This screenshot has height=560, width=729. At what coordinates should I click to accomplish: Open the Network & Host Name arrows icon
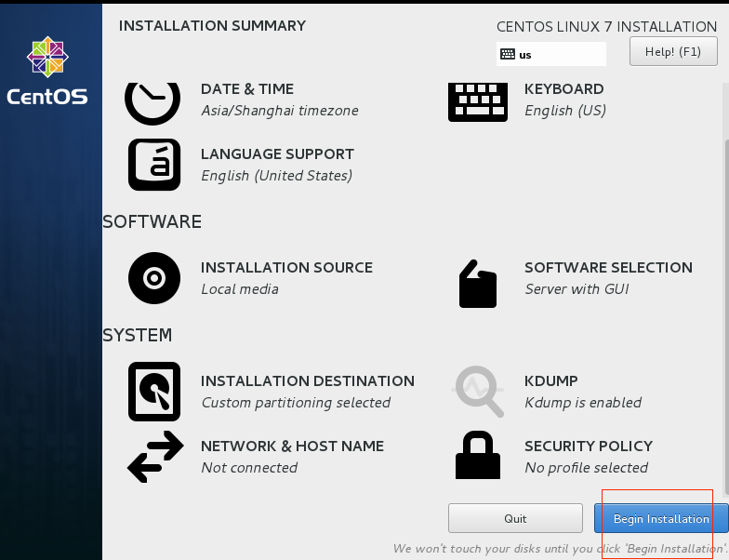(155, 456)
